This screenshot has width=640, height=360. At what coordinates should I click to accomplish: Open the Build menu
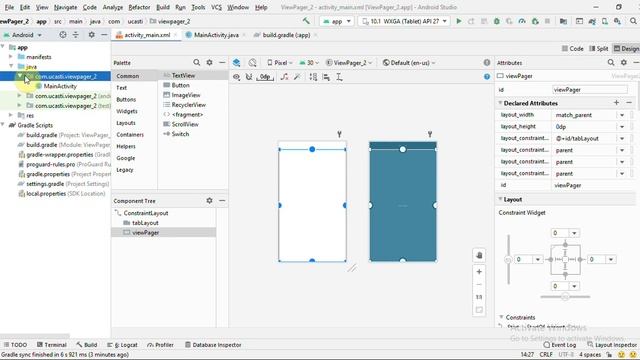click(163, 7)
